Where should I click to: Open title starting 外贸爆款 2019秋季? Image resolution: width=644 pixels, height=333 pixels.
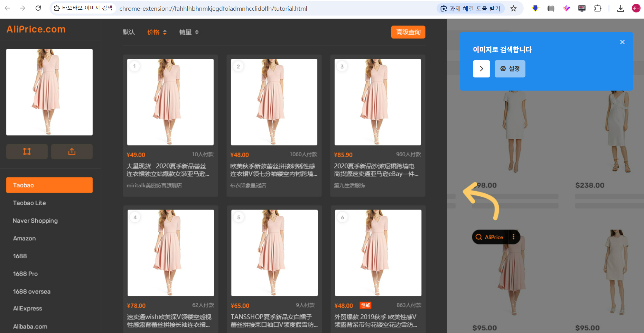(x=376, y=321)
